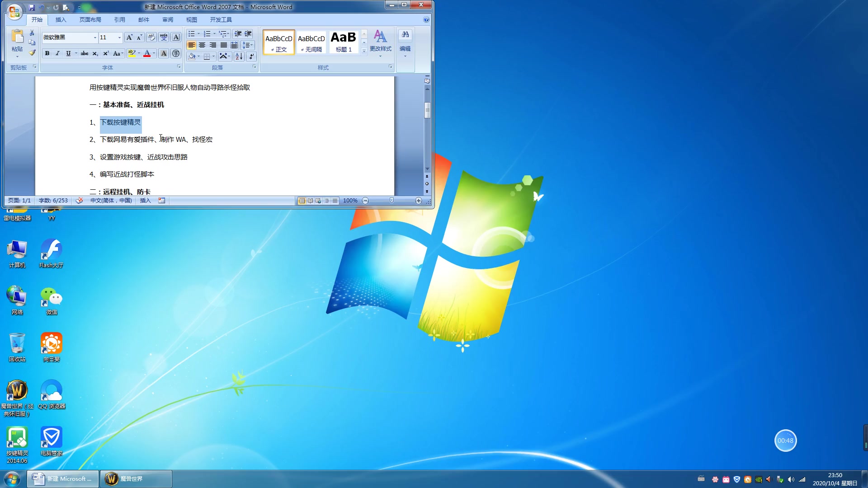Open the Paragraph dialog launcher

click(x=255, y=66)
